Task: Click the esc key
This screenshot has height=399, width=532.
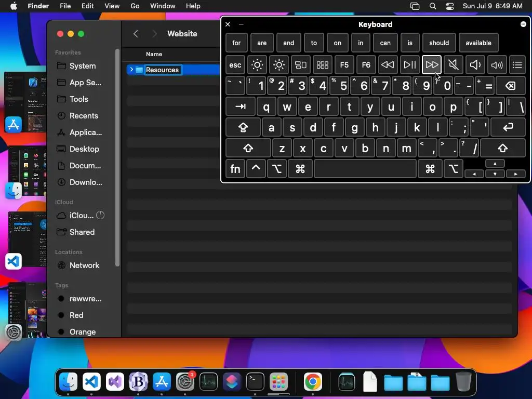Action: [235, 64]
